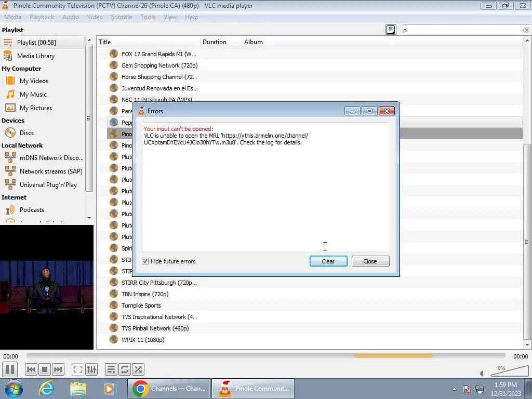Image resolution: width=532 pixels, height=399 pixels.
Task: Open the Subtitle menu
Action: [x=122, y=17]
